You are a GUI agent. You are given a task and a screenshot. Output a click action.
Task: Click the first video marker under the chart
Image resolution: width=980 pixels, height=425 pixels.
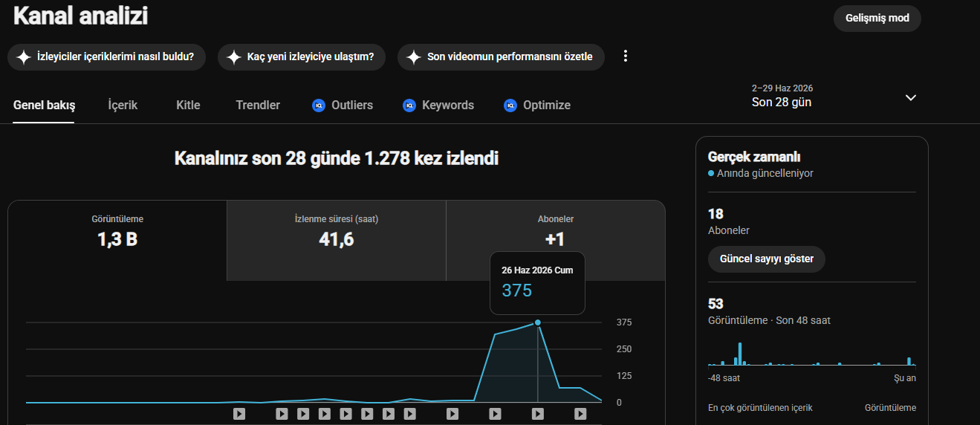click(239, 413)
